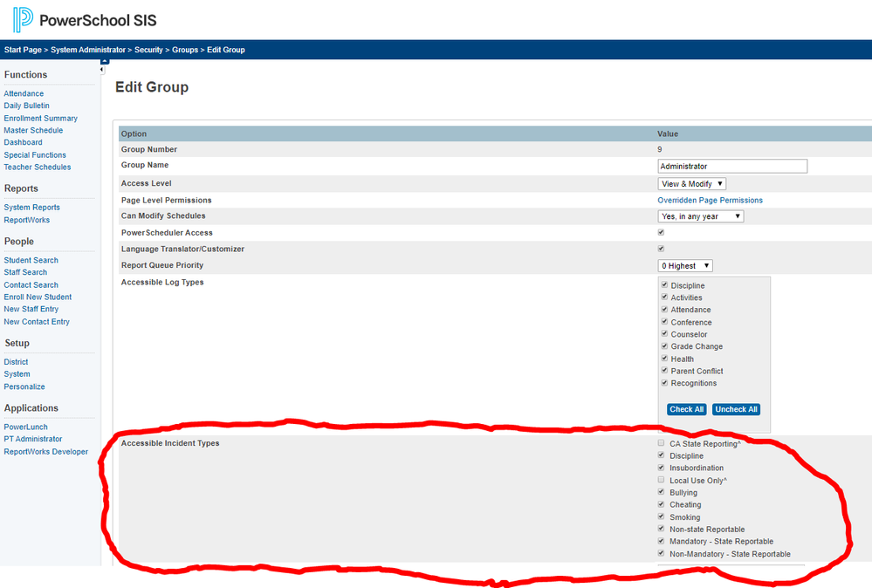
Task: Click Check All log types button
Action: tap(686, 410)
